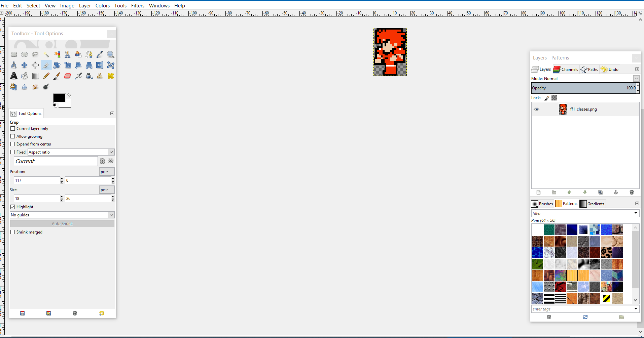Switch to the Channels tab
Viewport: 644px width, 338px height.
(x=566, y=69)
